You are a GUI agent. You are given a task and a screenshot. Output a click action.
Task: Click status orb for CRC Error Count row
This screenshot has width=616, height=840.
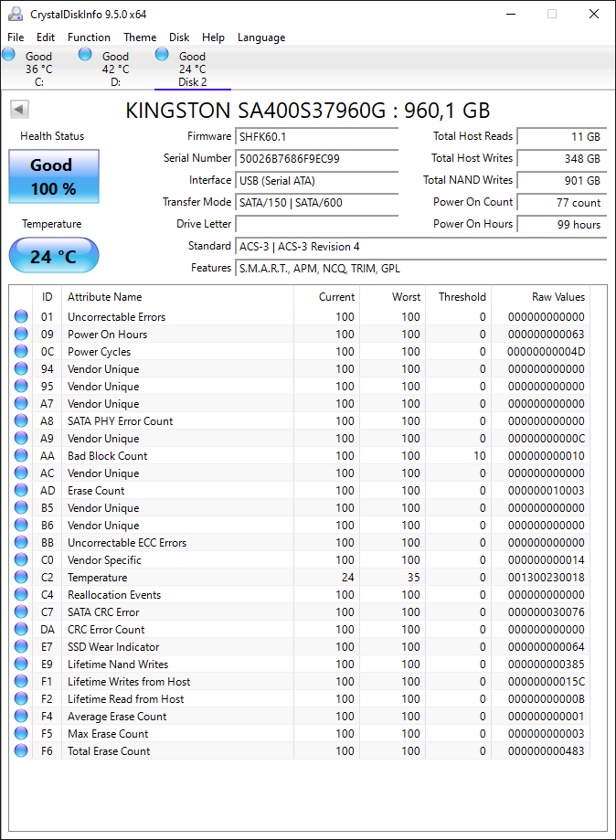21,629
